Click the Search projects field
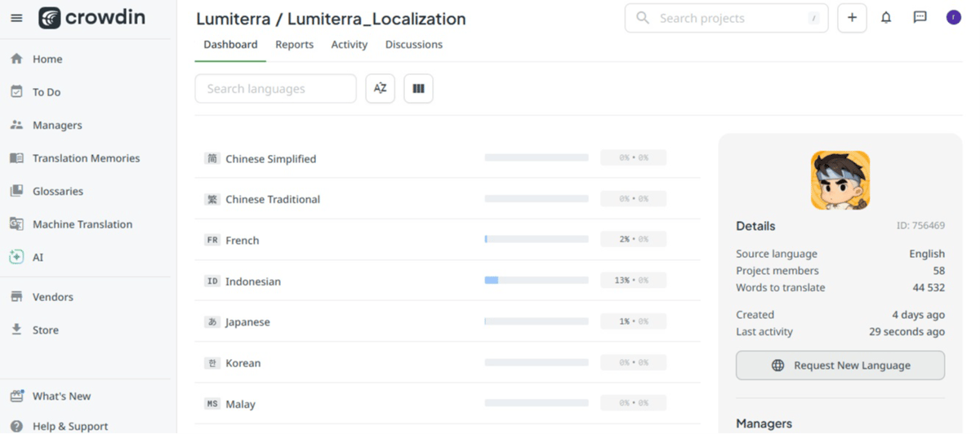980x434 pixels. [x=726, y=18]
